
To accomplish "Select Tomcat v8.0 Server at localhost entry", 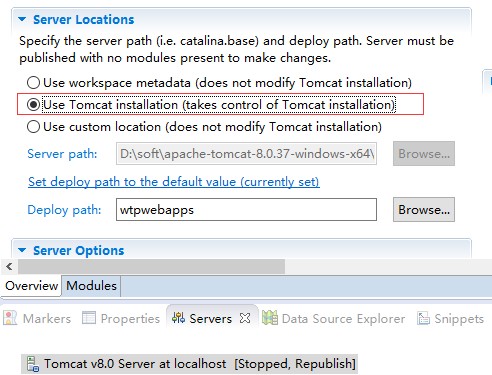I will (189, 364).
